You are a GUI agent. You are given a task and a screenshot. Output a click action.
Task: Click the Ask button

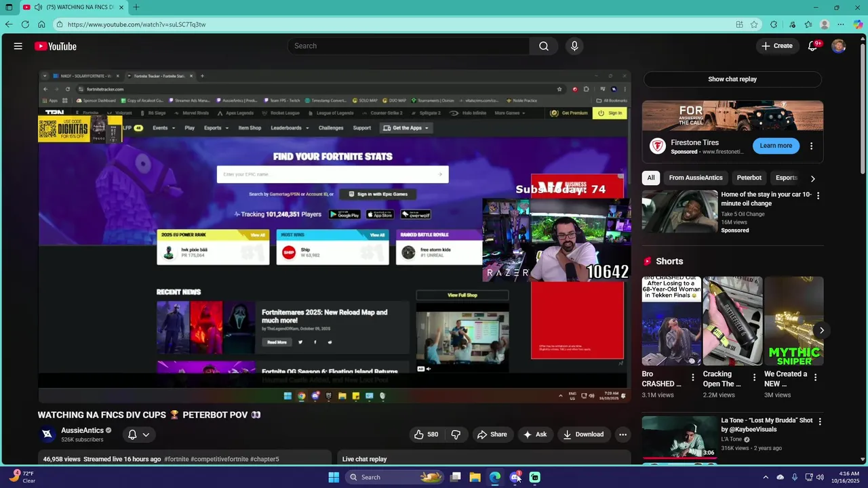click(x=535, y=434)
